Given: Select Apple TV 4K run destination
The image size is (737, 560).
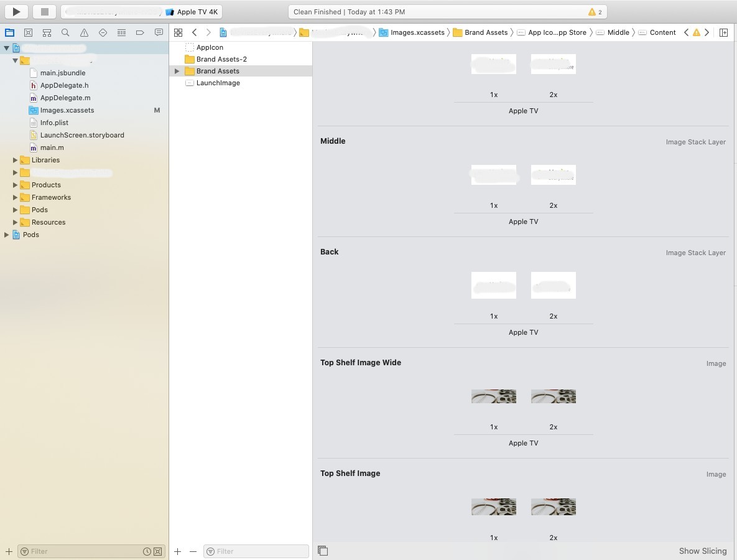Looking at the screenshot, I should pyautogui.click(x=193, y=12).
